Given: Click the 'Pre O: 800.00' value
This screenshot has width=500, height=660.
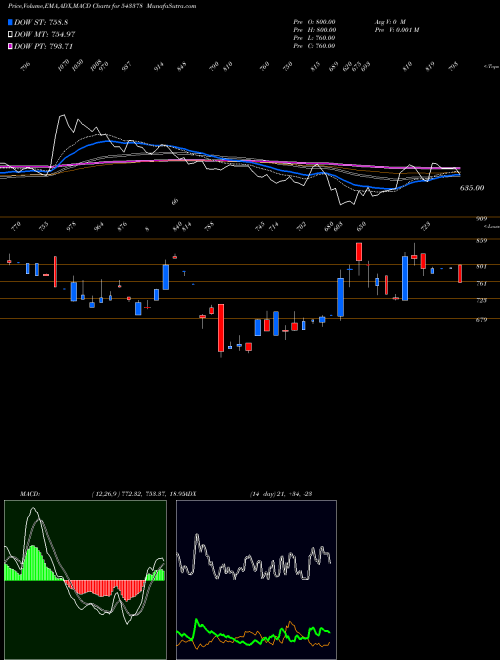Looking at the screenshot, I should click(x=314, y=22).
